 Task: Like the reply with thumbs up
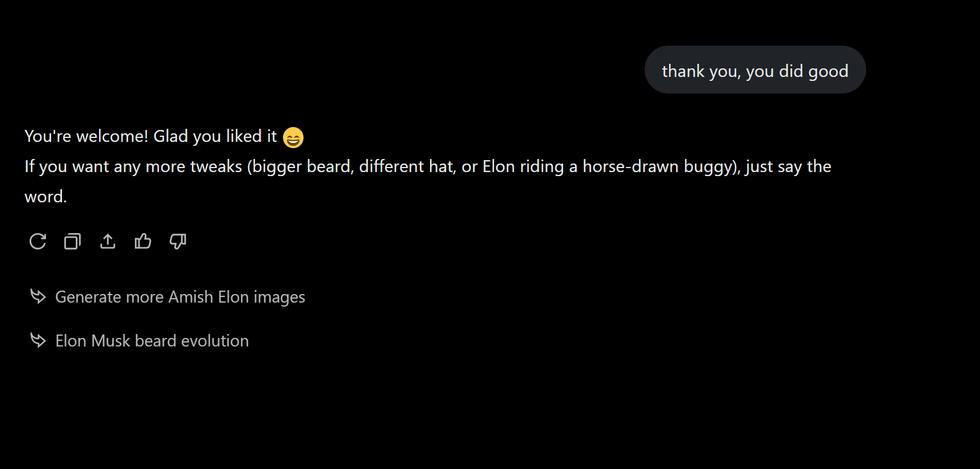(x=143, y=242)
